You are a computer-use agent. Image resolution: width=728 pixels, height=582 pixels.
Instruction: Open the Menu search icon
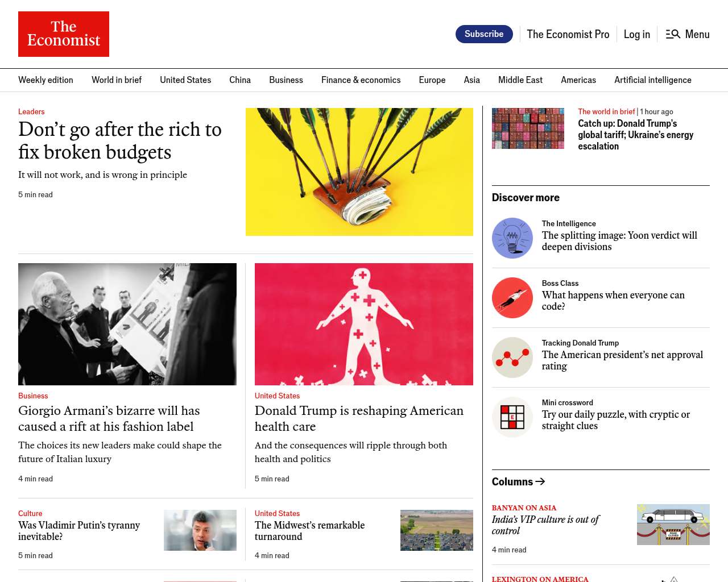coord(673,34)
